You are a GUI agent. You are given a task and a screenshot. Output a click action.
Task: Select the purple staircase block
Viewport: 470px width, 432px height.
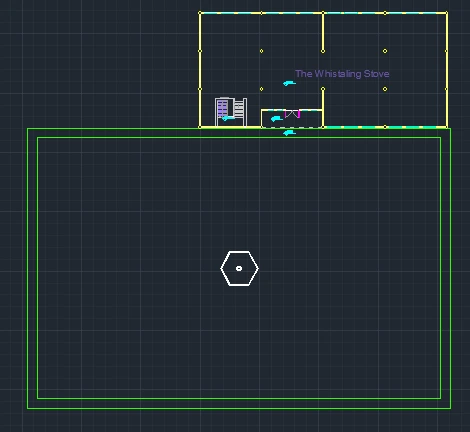(x=222, y=108)
